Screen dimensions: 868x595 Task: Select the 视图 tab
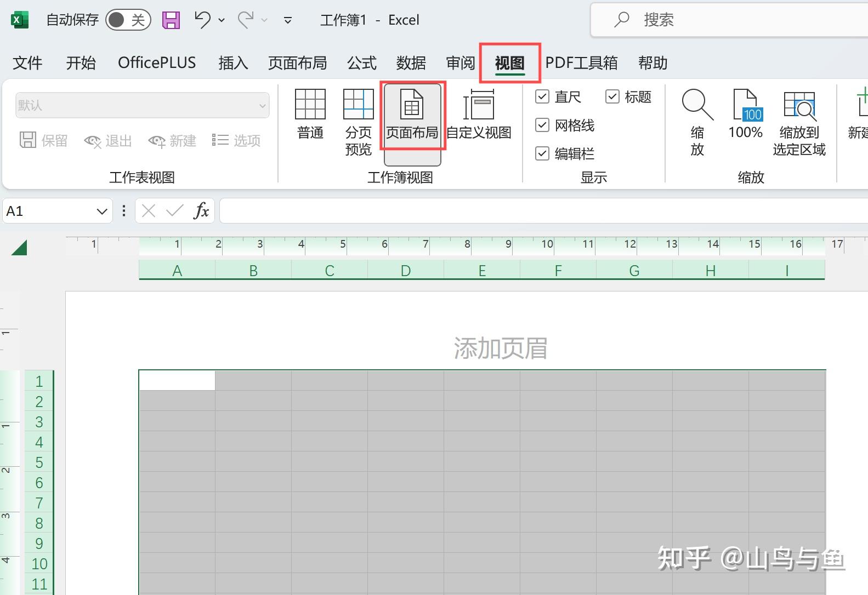(x=510, y=63)
